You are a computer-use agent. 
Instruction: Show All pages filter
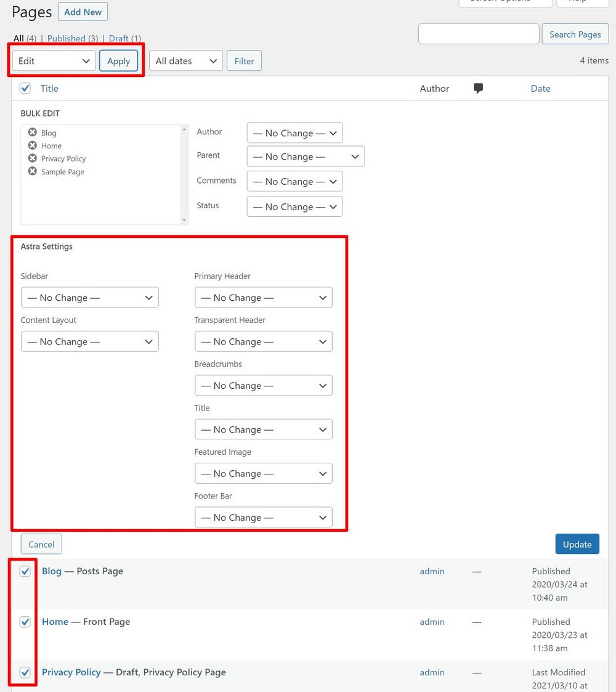click(x=18, y=38)
